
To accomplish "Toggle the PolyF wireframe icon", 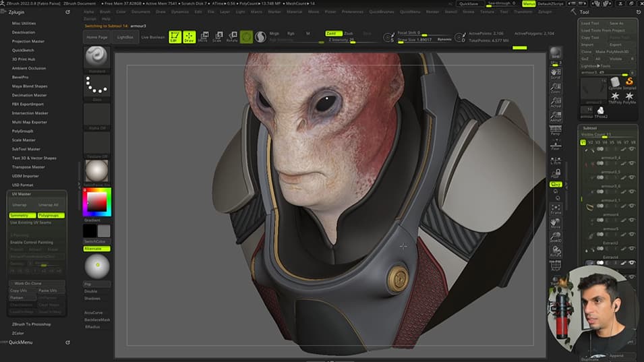I will pos(556,266).
